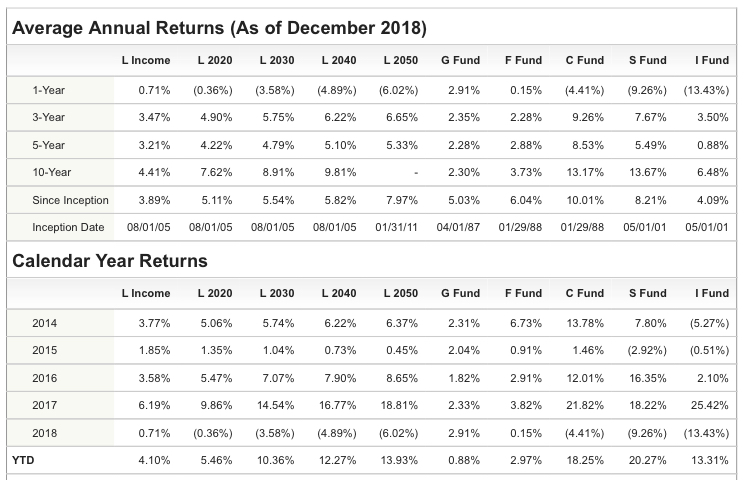
Task: Click the YTD S Fund value 20.27%
Action: pyautogui.click(x=647, y=461)
